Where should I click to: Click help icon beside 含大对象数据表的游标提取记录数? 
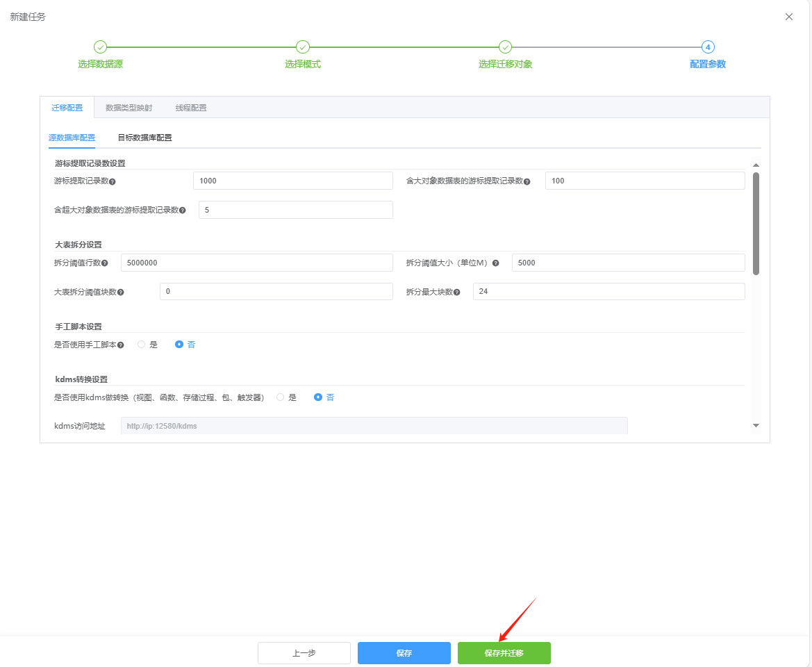[x=527, y=182]
